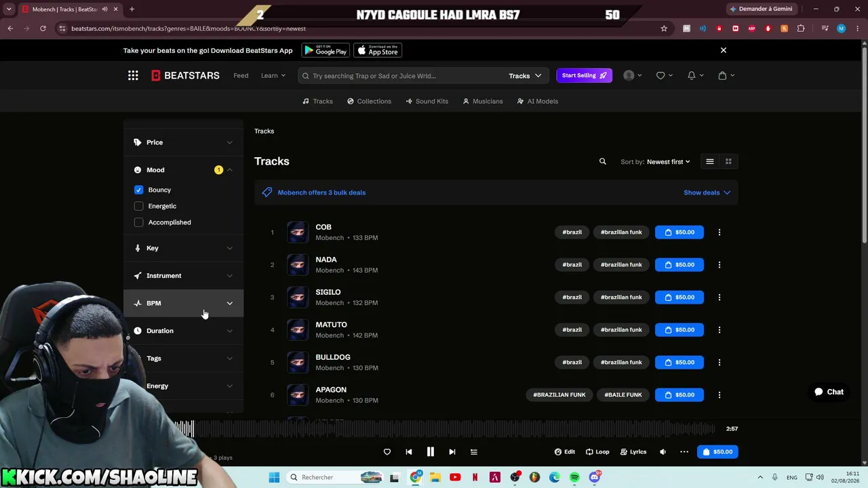This screenshot has height=488, width=868.
Task: Close the app download banner
Action: pos(724,50)
